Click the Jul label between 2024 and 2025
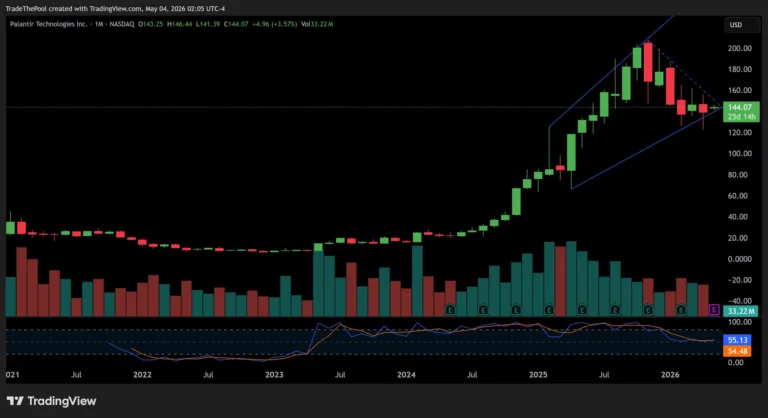Image resolution: width=768 pixels, height=418 pixels. pyautogui.click(x=472, y=375)
